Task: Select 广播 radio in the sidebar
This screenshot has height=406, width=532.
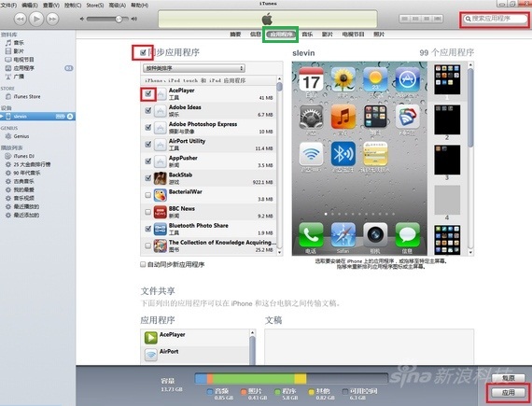Action: point(19,77)
